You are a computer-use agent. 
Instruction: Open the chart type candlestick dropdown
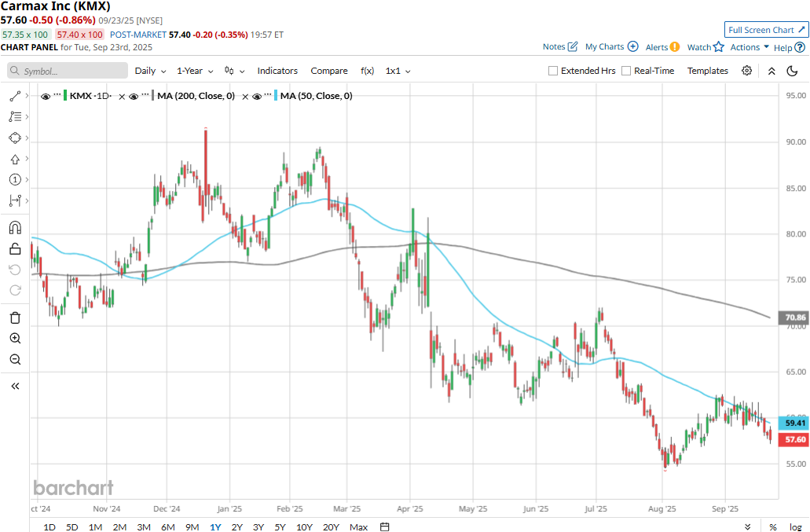[x=235, y=71]
